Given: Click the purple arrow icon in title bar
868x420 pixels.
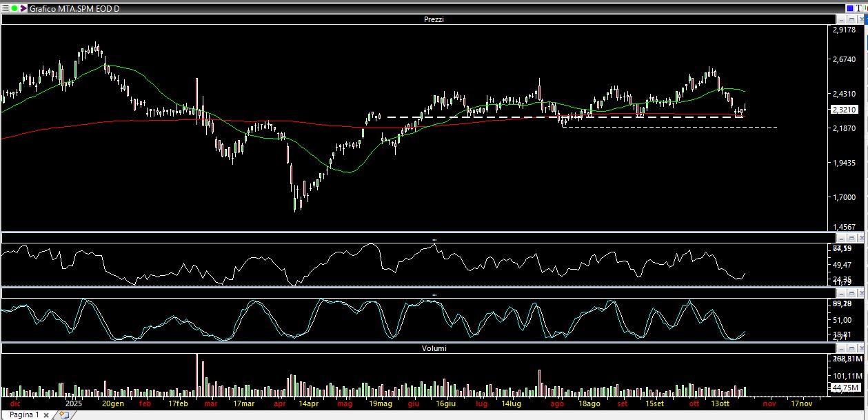Looking at the screenshot, I should pos(23,9).
